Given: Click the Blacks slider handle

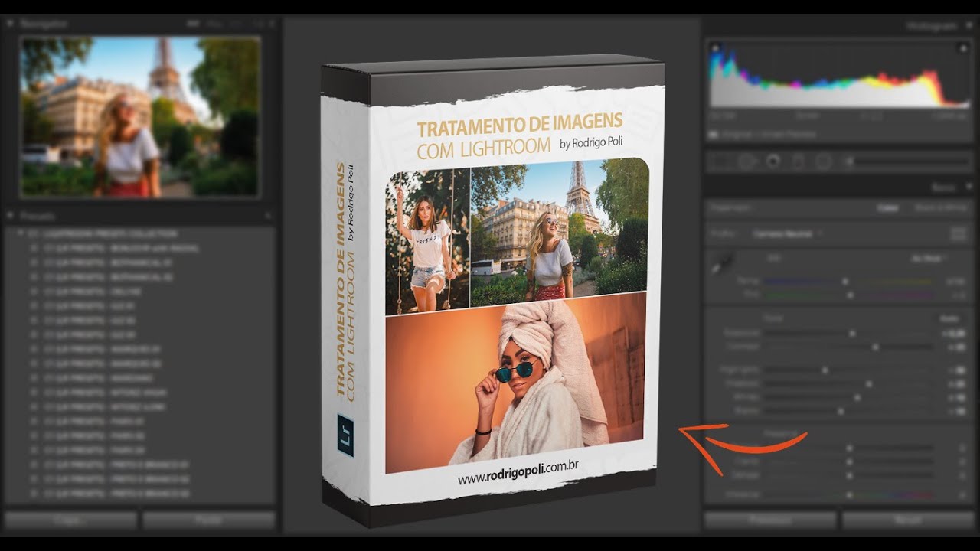Looking at the screenshot, I should coord(841,411).
